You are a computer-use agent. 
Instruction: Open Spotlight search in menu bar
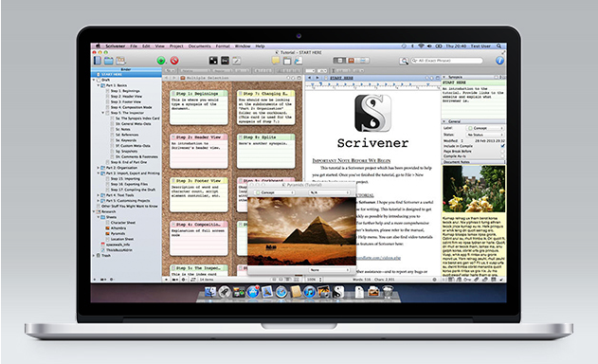[499, 45]
